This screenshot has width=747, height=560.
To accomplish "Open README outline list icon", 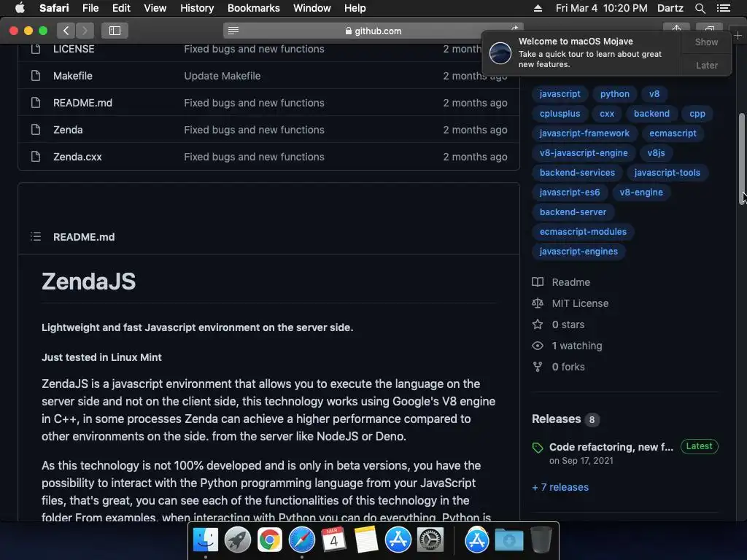I will [36, 237].
